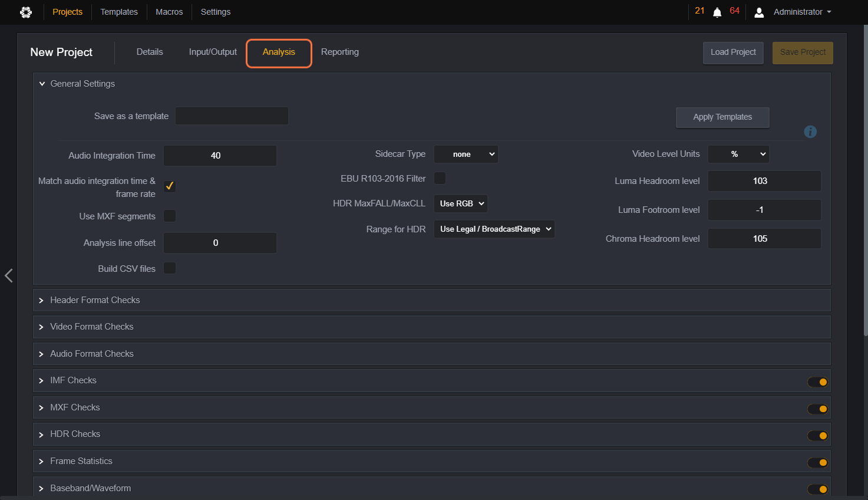The image size is (868, 500).
Task: Click the Audio Integration Time field
Action: click(220, 156)
